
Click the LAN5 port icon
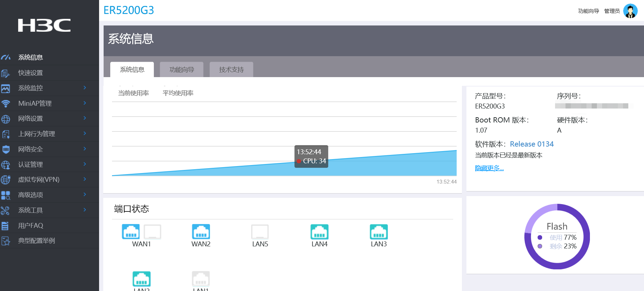tap(260, 232)
